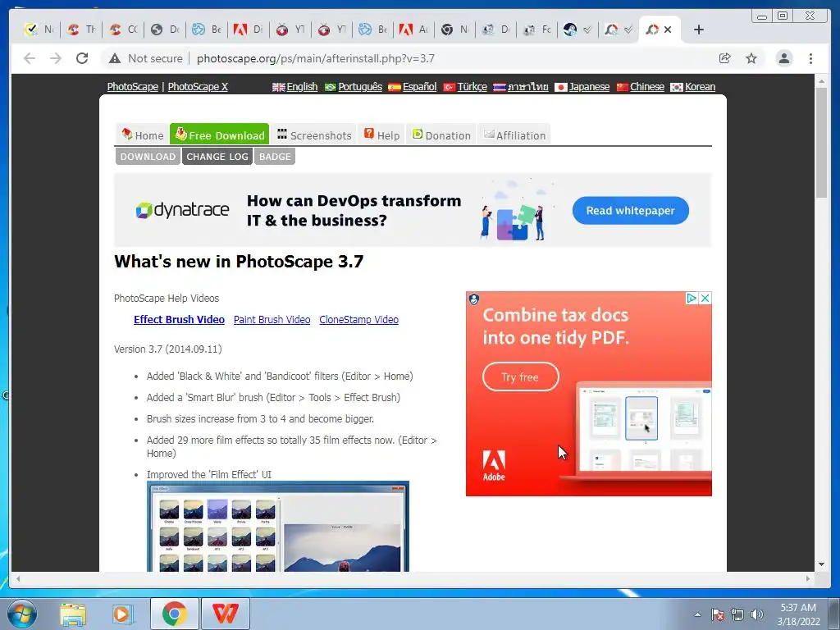The height and width of the screenshot is (630, 840).
Task: Switch language to Español
Action: [x=419, y=87]
